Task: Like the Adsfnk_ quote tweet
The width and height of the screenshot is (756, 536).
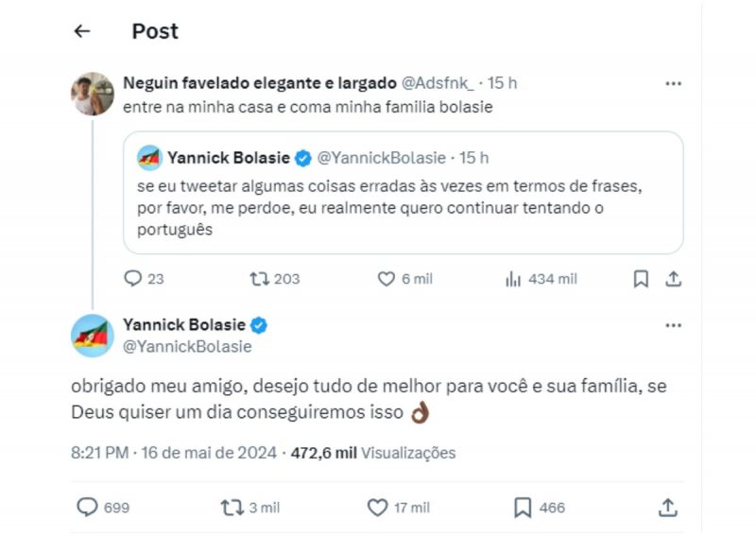Action: click(x=386, y=279)
